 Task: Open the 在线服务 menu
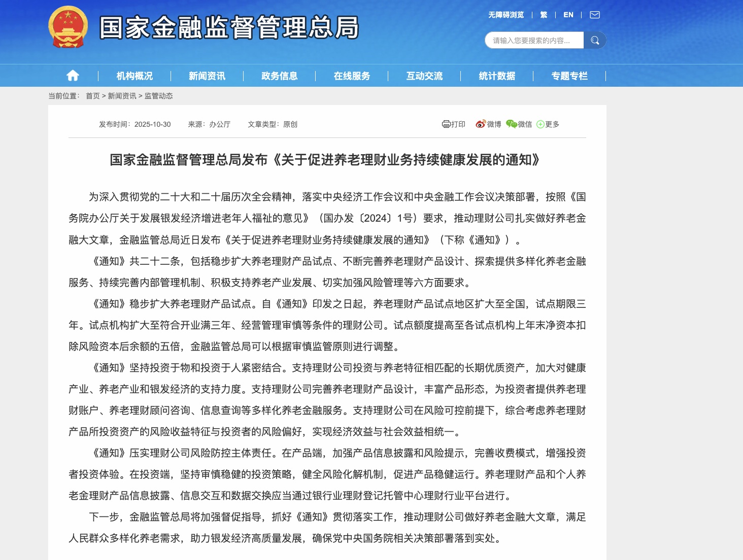(352, 76)
